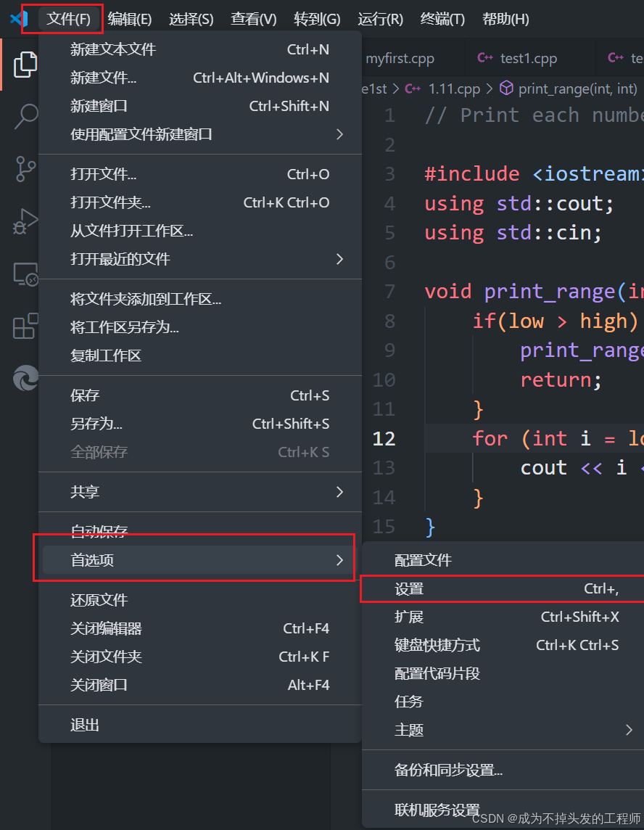Open the Source Control icon
Image resolution: width=644 pixels, height=830 pixels.
pyautogui.click(x=26, y=168)
